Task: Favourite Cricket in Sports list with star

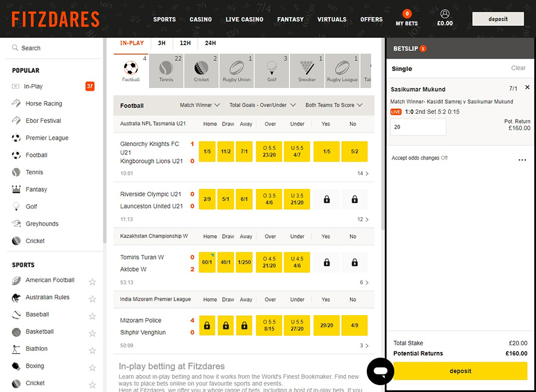Action: 93,385
